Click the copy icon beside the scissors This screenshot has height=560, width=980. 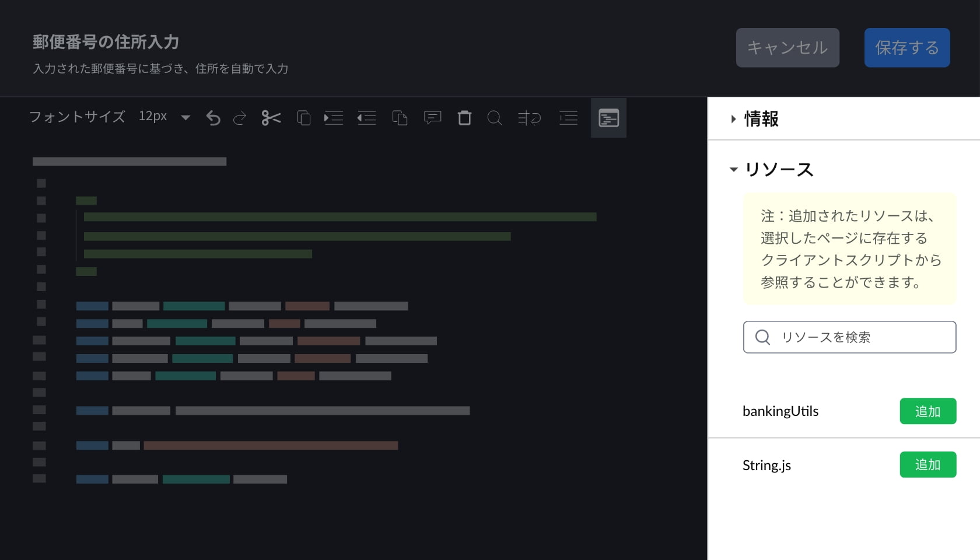coord(303,118)
